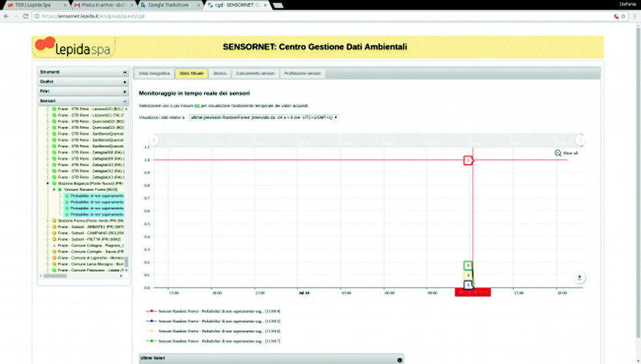Expand the Stazione Parma tree node
The height and width of the screenshot is (364, 641).
[x=48, y=220]
